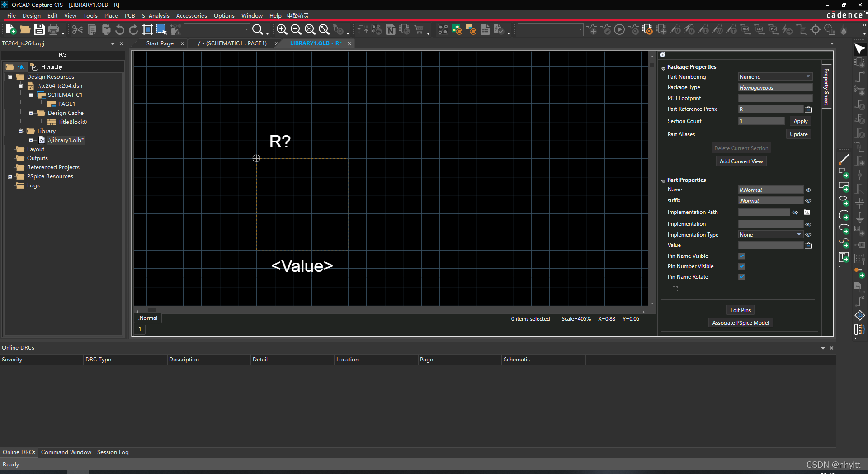Click the Zoom Out magnifier icon
The width and height of the screenshot is (868, 474).
coord(296,30)
